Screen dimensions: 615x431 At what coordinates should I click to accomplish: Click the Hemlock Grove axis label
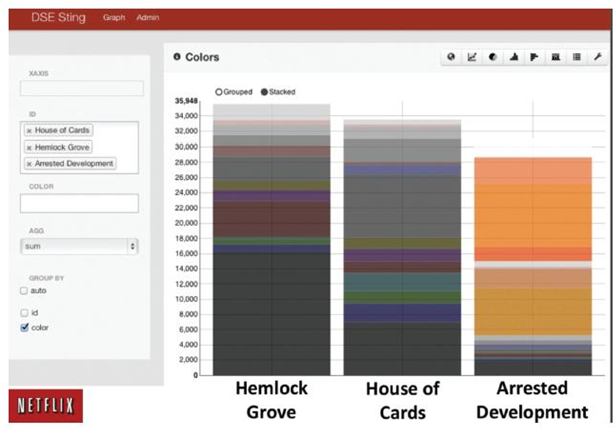click(x=271, y=400)
